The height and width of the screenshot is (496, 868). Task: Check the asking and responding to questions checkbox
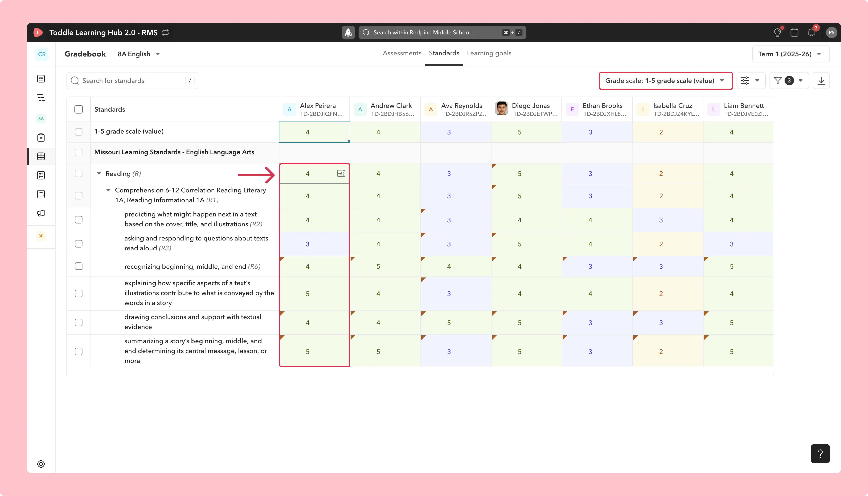(79, 244)
